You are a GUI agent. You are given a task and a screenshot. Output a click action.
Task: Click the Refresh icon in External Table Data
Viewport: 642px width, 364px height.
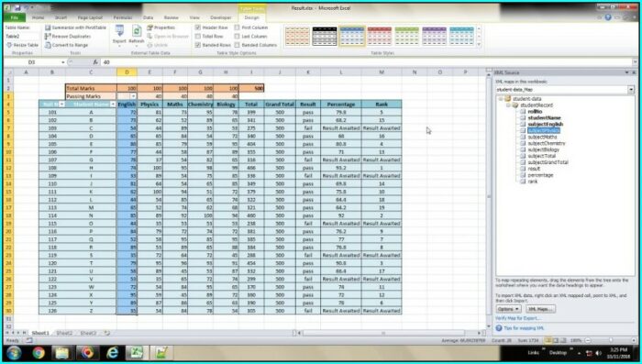(x=137, y=30)
